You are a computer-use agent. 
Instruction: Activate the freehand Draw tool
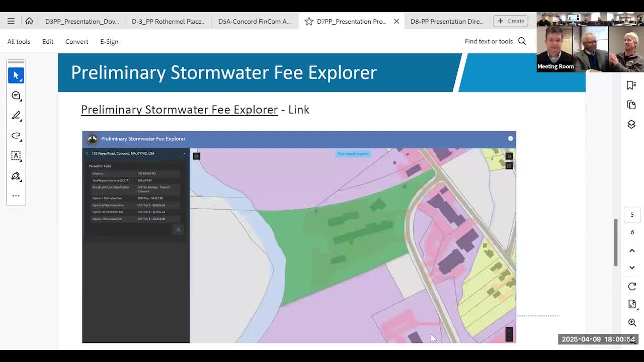point(16,136)
